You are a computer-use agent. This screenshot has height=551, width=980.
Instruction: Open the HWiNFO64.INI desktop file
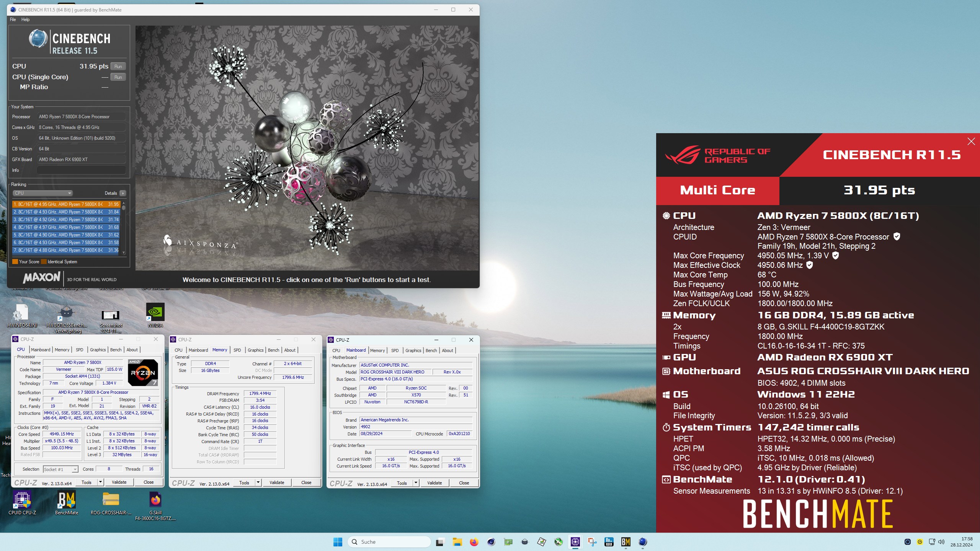pyautogui.click(x=22, y=316)
